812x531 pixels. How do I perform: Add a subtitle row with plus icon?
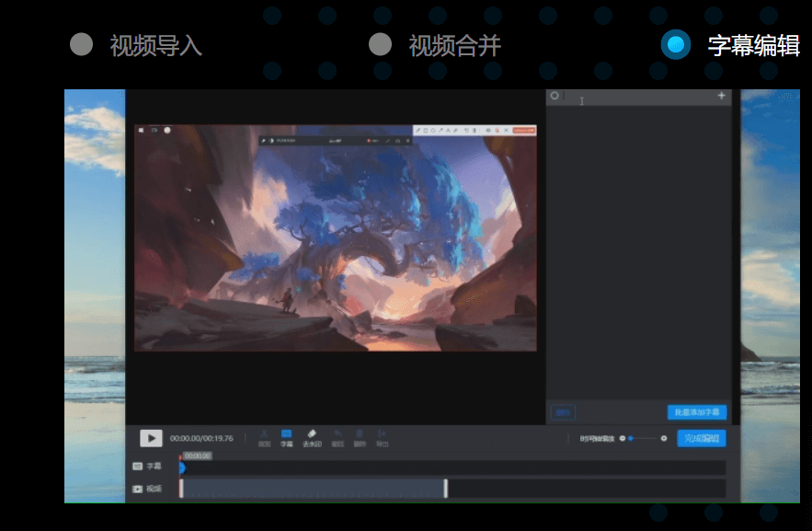pos(721,96)
